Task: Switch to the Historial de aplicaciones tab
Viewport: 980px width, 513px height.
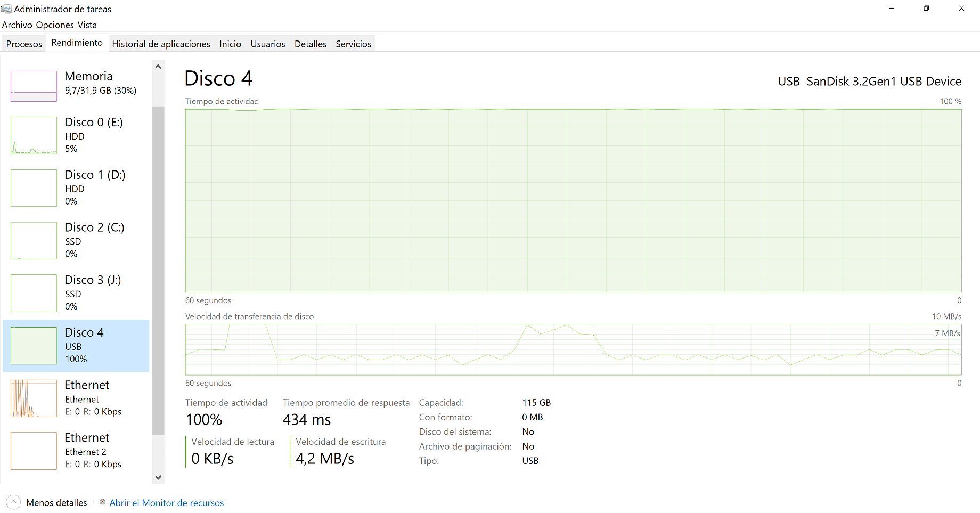Action: click(x=161, y=44)
